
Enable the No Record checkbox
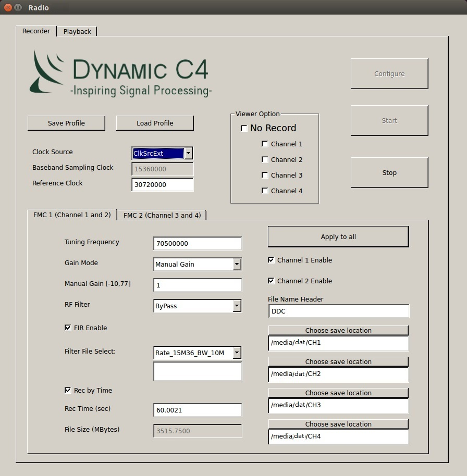tap(244, 129)
